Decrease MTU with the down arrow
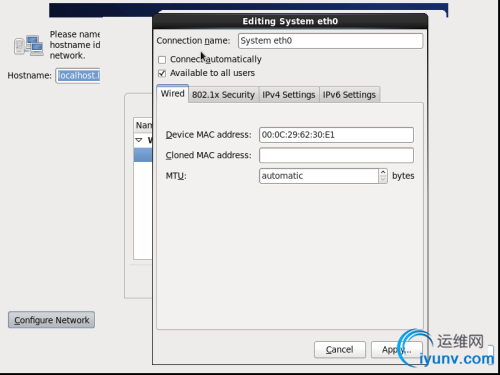This screenshot has width=500, height=375. click(383, 179)
